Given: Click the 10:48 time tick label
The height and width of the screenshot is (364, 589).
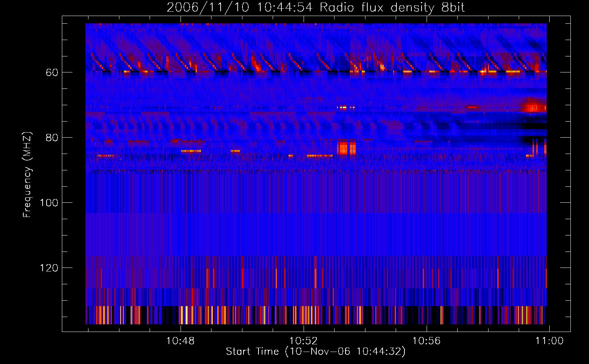Looking at the screenshot, I should point(181,341).
